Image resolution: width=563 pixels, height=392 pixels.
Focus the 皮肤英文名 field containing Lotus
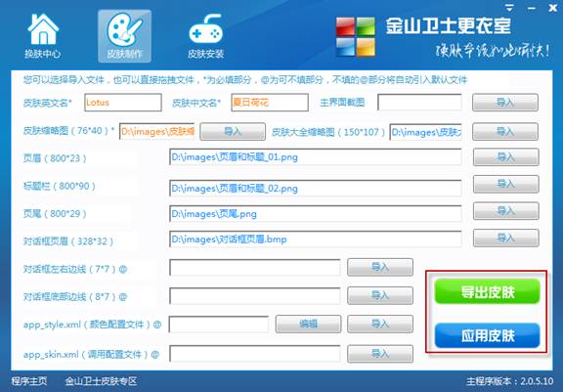123,103
